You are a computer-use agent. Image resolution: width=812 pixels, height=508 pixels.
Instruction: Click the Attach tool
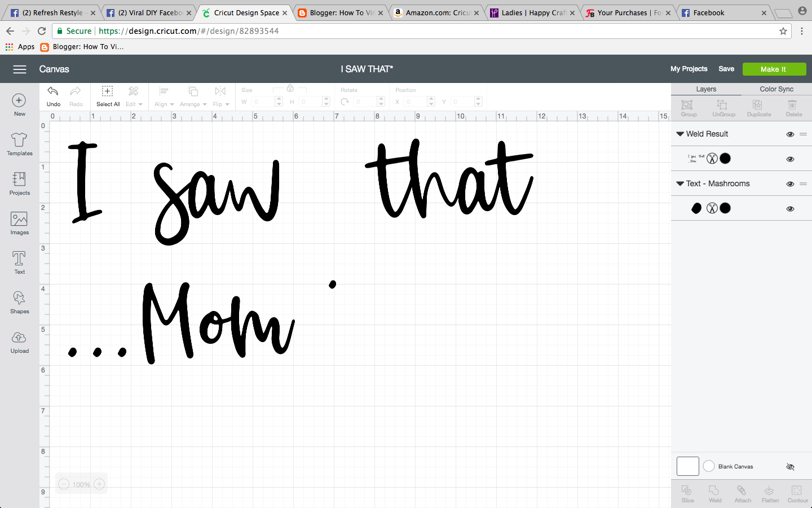[742, 494]
